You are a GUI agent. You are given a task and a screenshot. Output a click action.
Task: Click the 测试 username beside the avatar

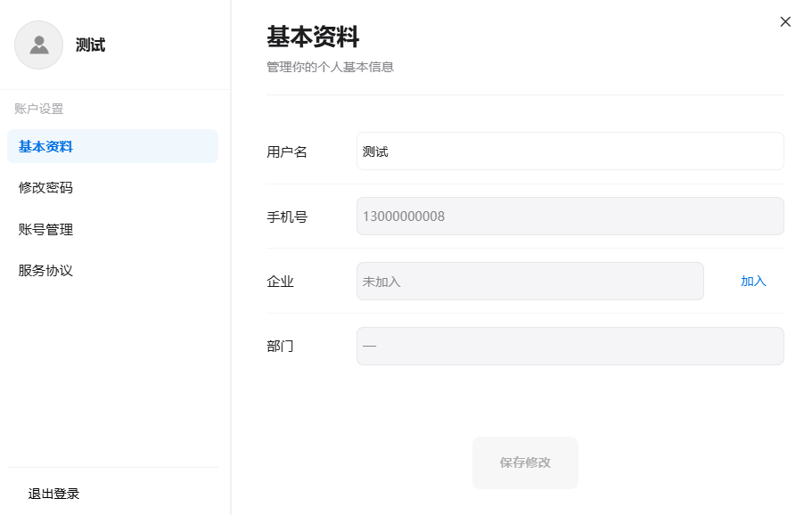(x=91, y=45)
